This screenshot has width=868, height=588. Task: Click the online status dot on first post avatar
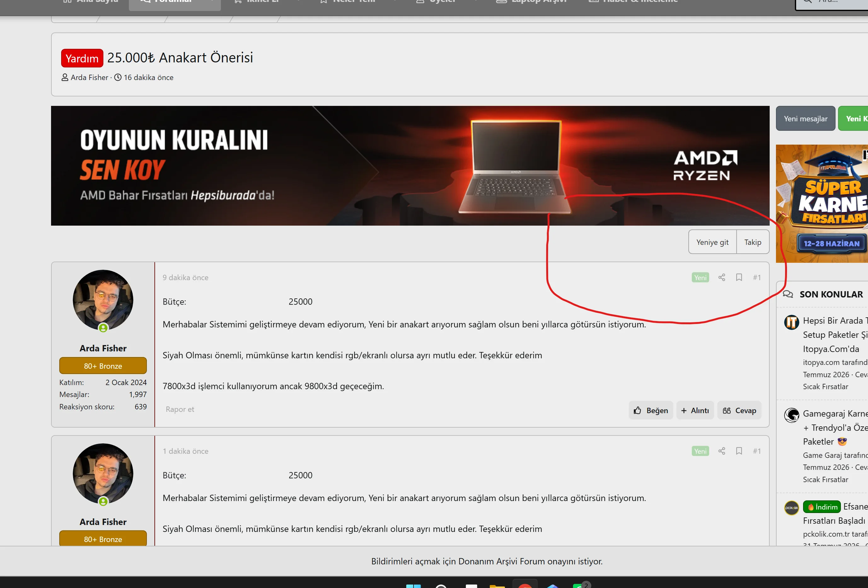(x=103, y=327)
